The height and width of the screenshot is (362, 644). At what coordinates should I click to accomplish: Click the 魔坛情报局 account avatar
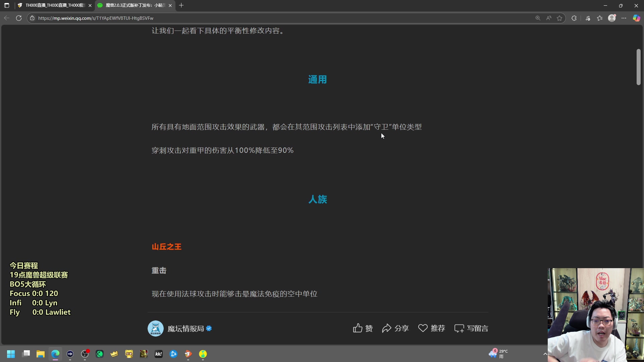click(x=156, y=328)
